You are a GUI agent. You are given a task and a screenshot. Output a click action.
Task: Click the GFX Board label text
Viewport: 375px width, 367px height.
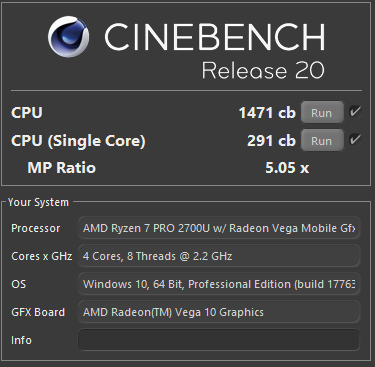click(x=38, y=312)
